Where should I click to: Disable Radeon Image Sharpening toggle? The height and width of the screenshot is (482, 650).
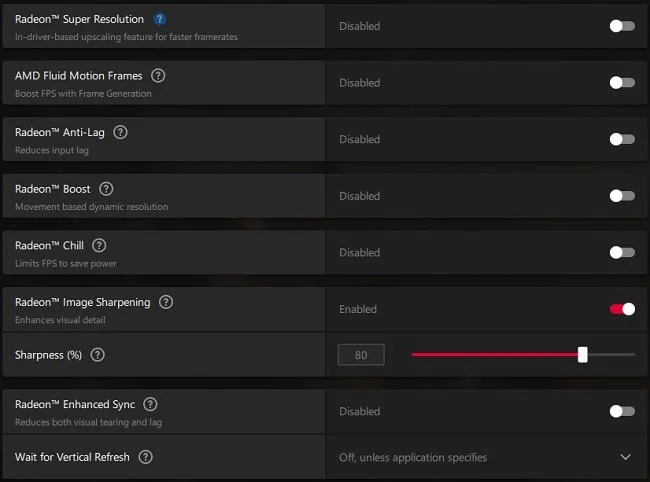pos(622,309)
